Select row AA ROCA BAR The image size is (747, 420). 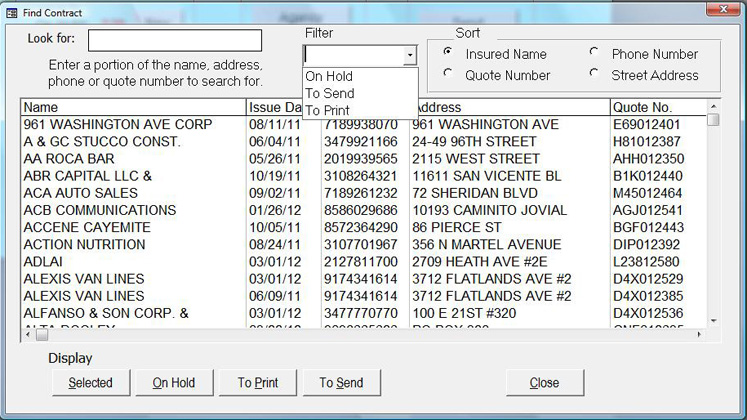point(364,159)
